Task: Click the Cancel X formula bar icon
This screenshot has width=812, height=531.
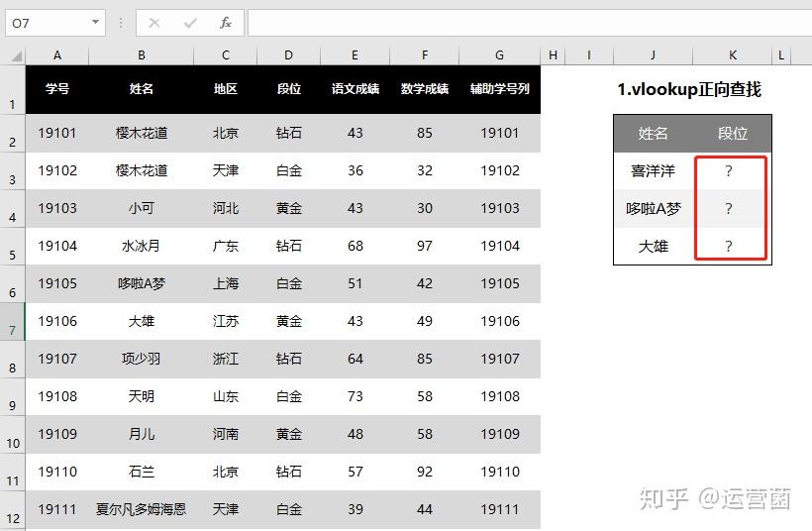Action: [154, 23]
